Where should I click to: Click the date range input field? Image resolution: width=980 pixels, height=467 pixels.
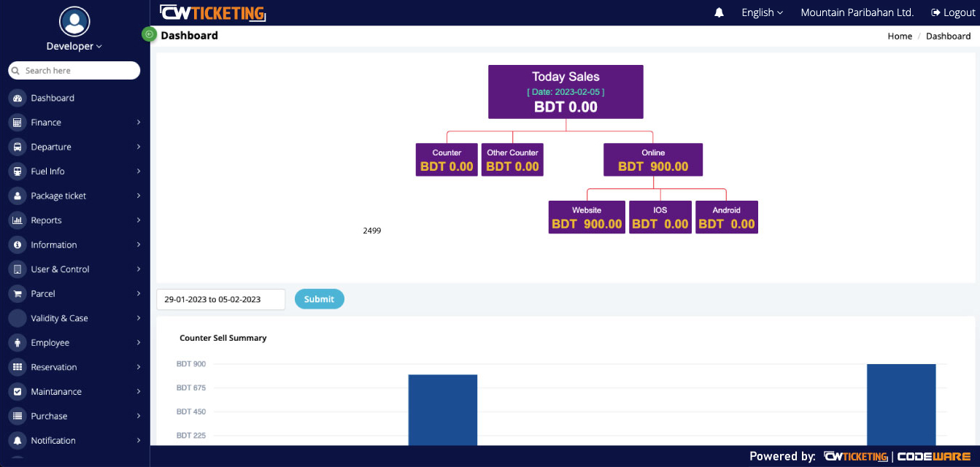tap(220, 298)
